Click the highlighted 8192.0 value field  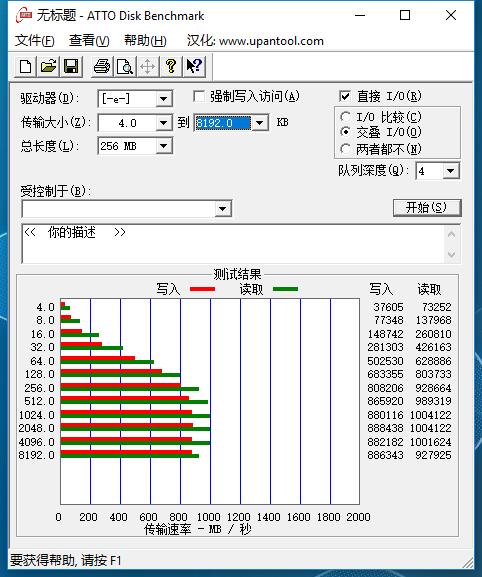click(223, 123)
